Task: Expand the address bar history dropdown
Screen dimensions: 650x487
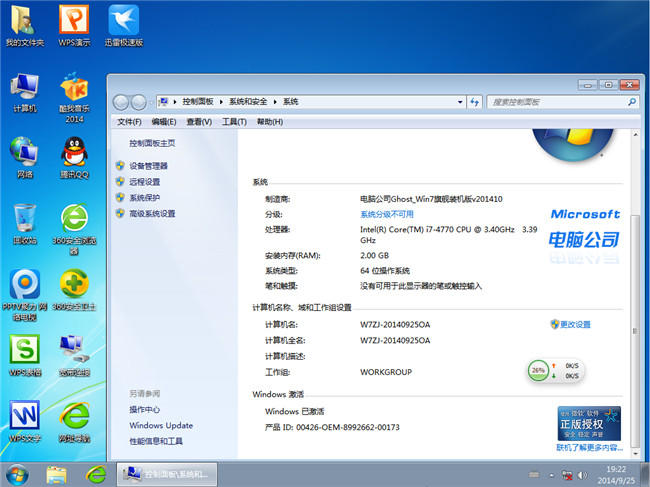Action: tap(460, 102)
